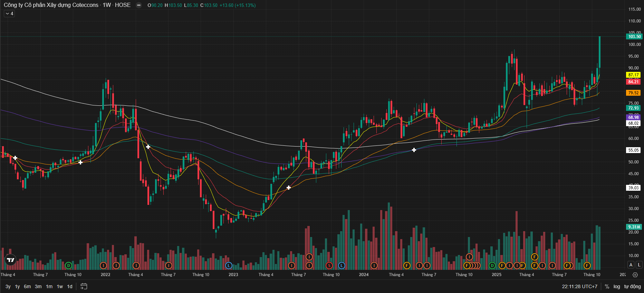Click the yellow 87.17 price label

click(633, 75)
